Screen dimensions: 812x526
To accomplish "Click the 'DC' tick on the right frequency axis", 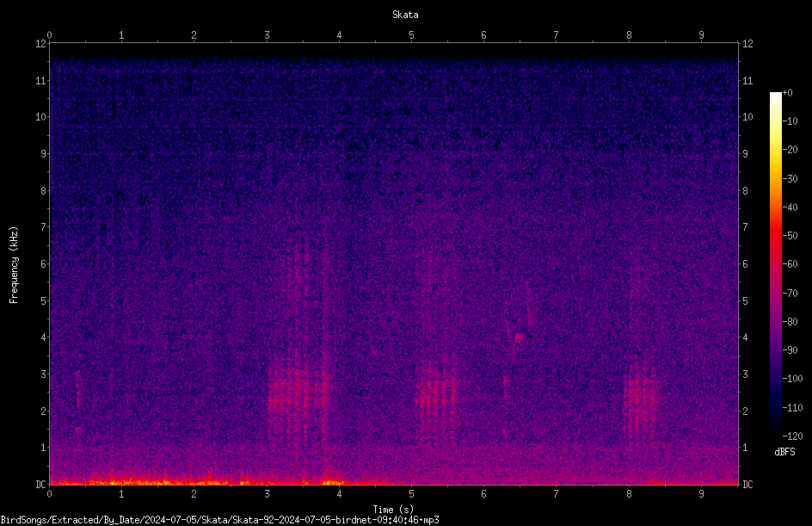I will pos(747,485).
